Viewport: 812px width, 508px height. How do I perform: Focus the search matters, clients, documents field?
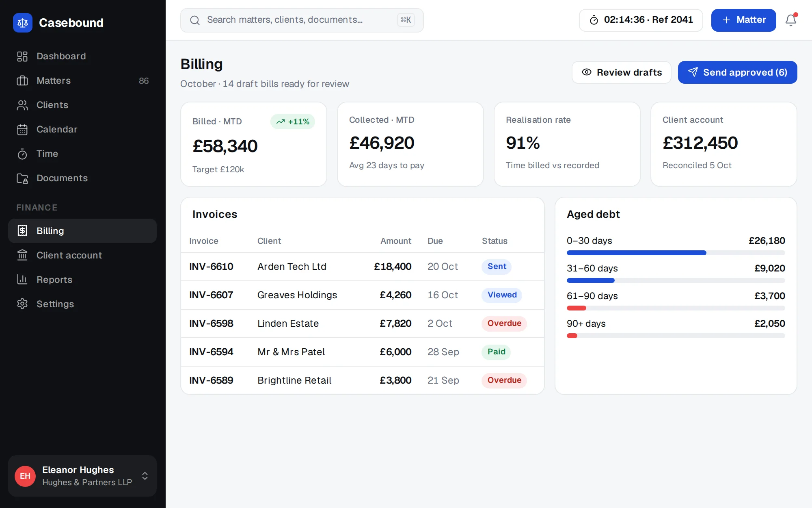pos(302,20)
